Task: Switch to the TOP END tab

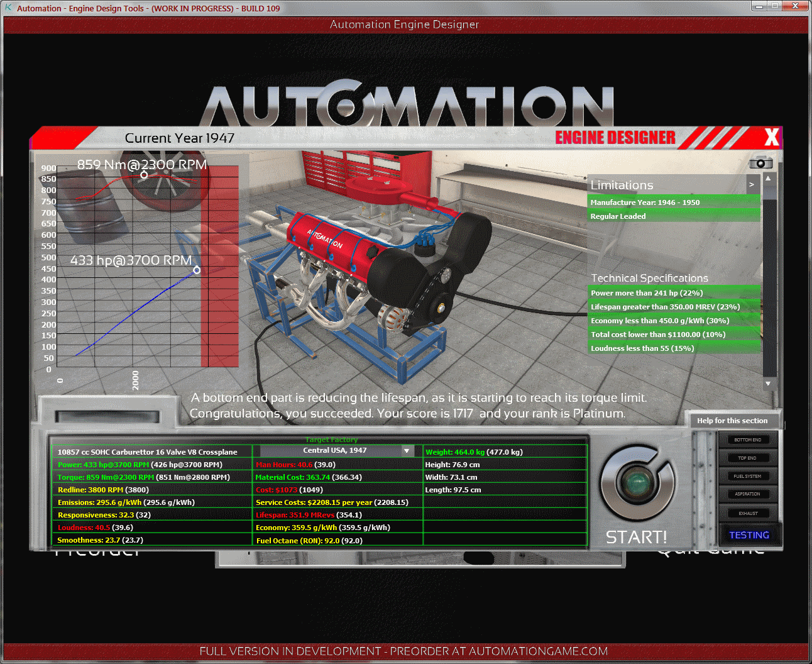Action: click(x=748, y=458)
